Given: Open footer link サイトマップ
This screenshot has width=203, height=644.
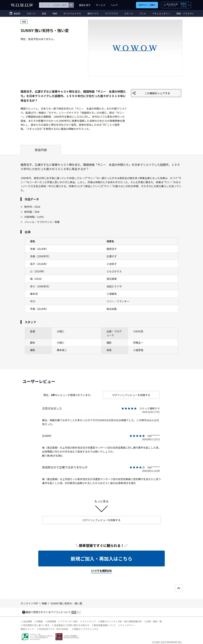Looking at the screenshot, I should [x=89, y=622].
